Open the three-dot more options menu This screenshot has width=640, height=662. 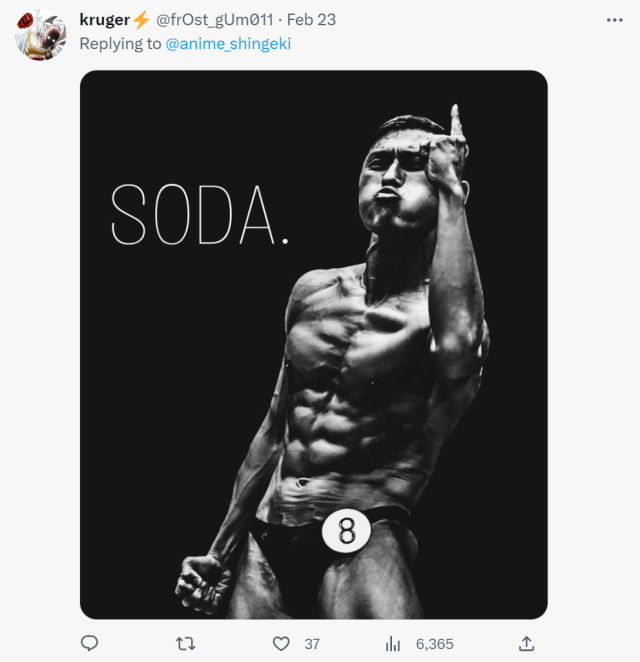(x=614, y=20)
